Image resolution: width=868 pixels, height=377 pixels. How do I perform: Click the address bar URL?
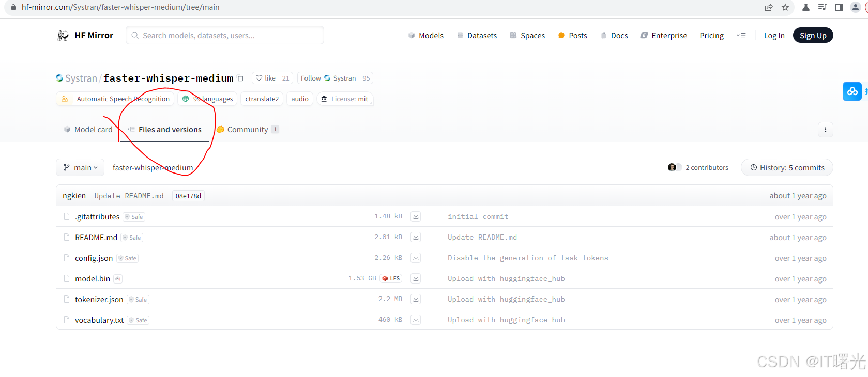(120, 7)
